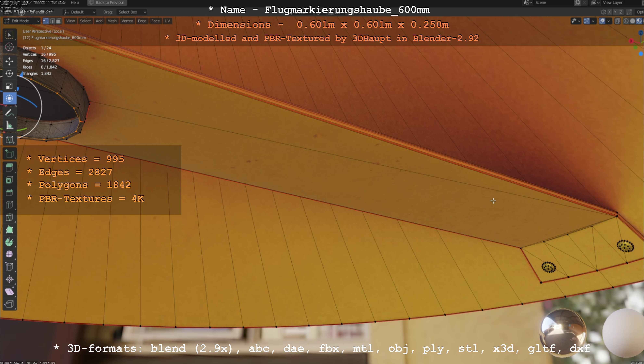Viewport: 644px width, 364px height.
Task: Toggle viewport overlays display
Action: pyautogui.click(x=602, y=21)
